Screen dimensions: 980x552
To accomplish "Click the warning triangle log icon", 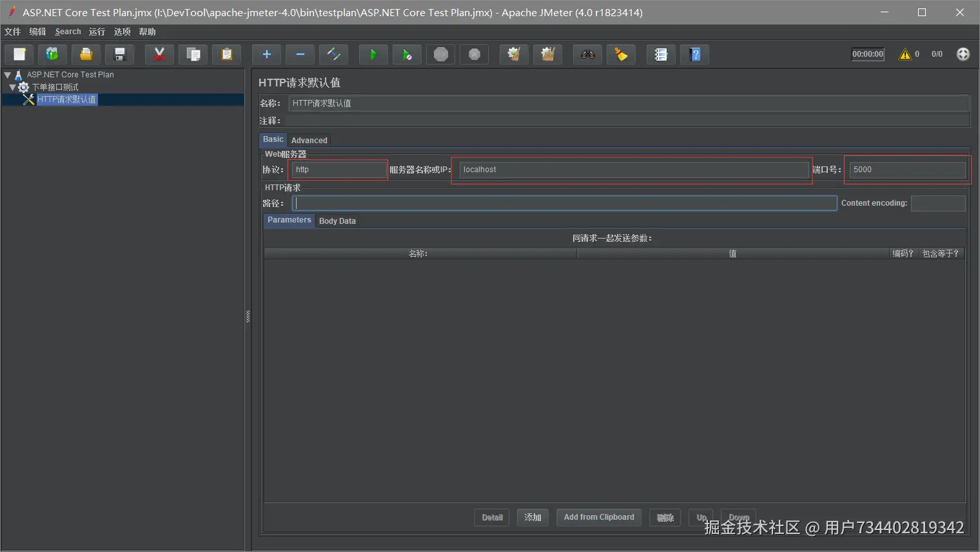I will click(905, 54).
